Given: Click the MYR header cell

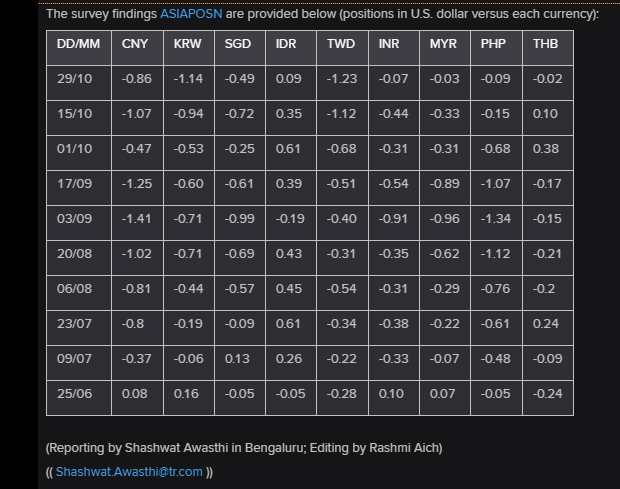Looking at the screenshot, I should click(x=444, y=45).
